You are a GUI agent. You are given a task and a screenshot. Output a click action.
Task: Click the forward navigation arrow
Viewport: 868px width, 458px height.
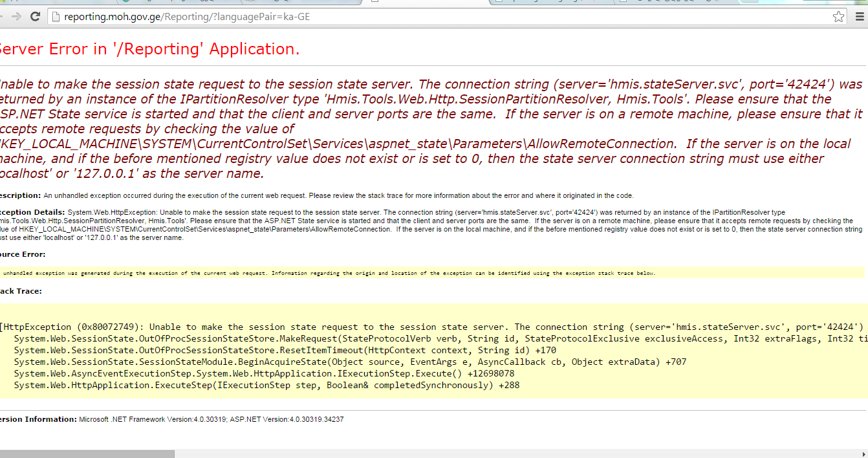point(15,17)
